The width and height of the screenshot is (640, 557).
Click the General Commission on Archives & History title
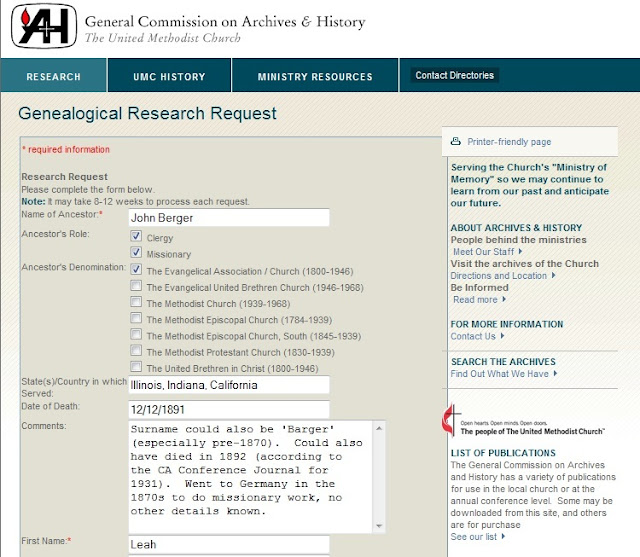(x=225, y=22)
